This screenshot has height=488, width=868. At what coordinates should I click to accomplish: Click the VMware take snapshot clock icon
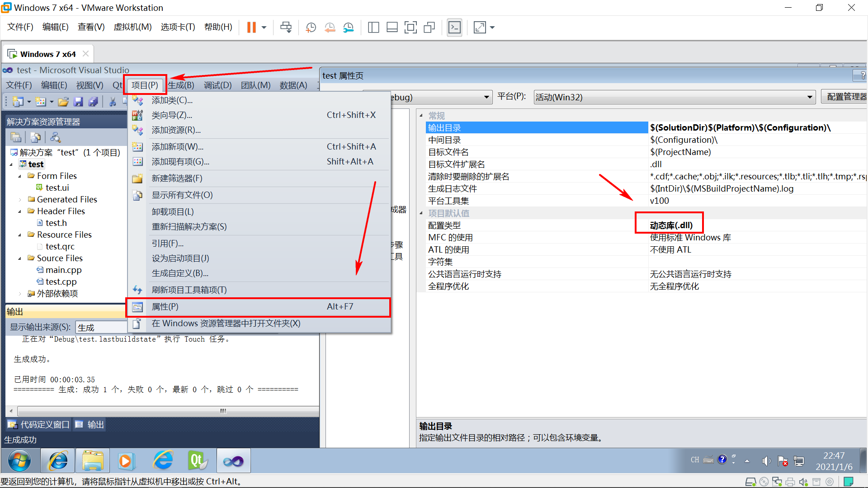pyautogui.click(x=311, y=28)
